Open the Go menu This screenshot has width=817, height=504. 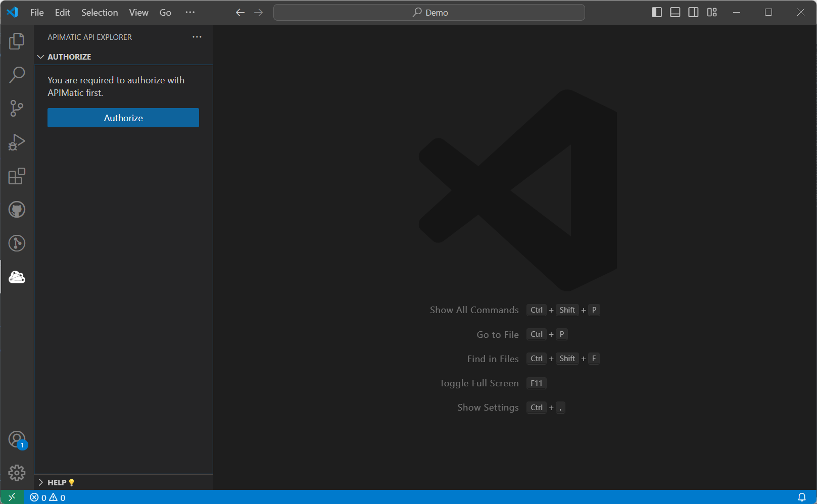[x=165, y=13]
